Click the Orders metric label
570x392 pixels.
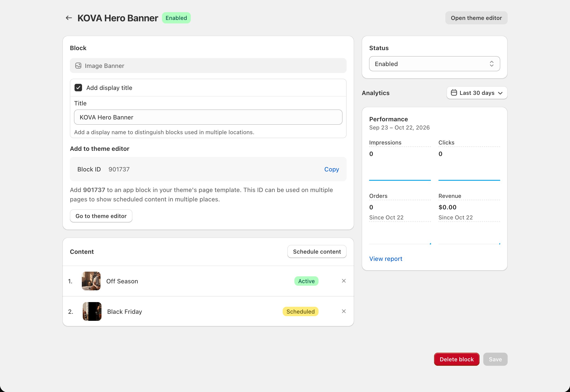(378, 196)
